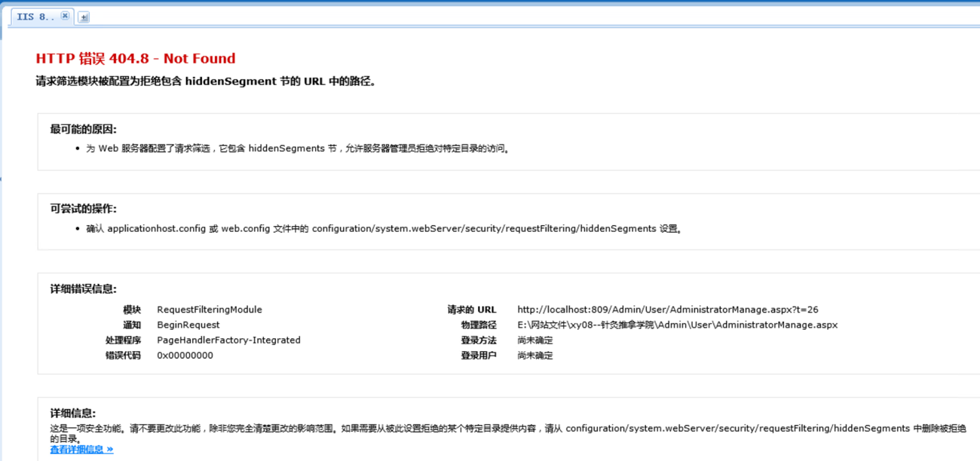Click the 登录方法 label
The image size is (980, 461).
(479, 340)
